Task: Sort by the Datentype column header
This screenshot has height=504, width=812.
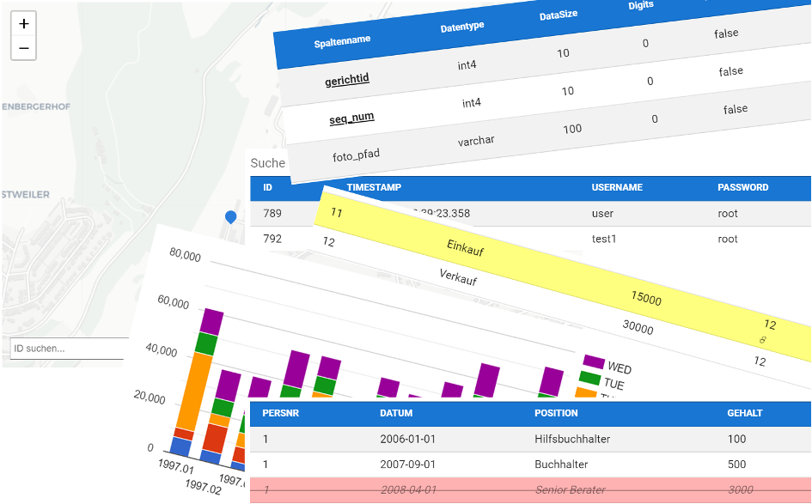Action: (462, 27)
